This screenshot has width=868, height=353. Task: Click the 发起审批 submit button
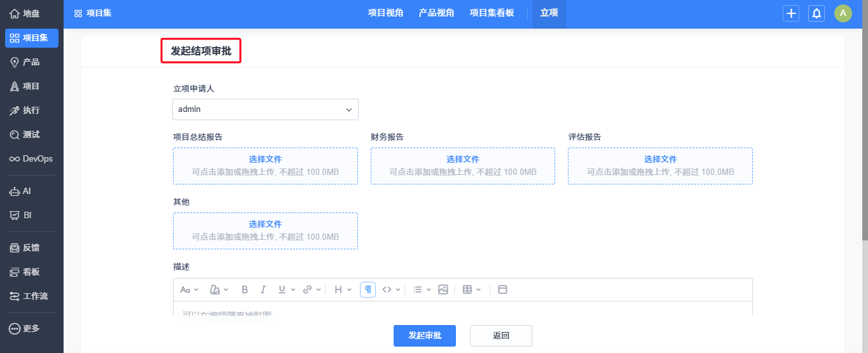[x=424, y=336]
